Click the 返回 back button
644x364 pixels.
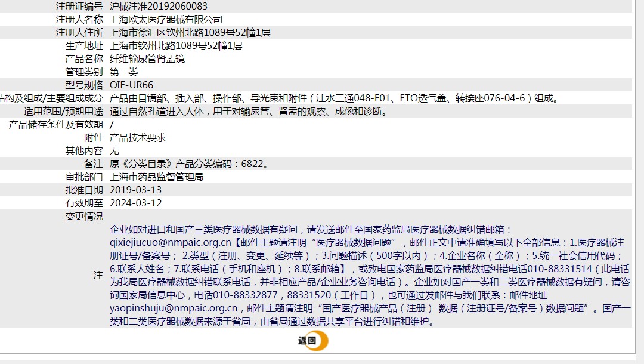point(313,341)
